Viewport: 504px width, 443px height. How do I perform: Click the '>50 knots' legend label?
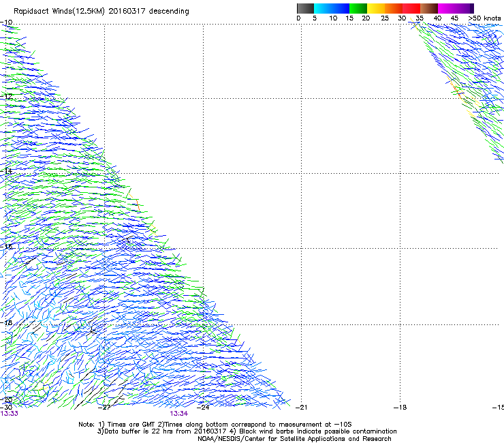(x=484, y=18)
